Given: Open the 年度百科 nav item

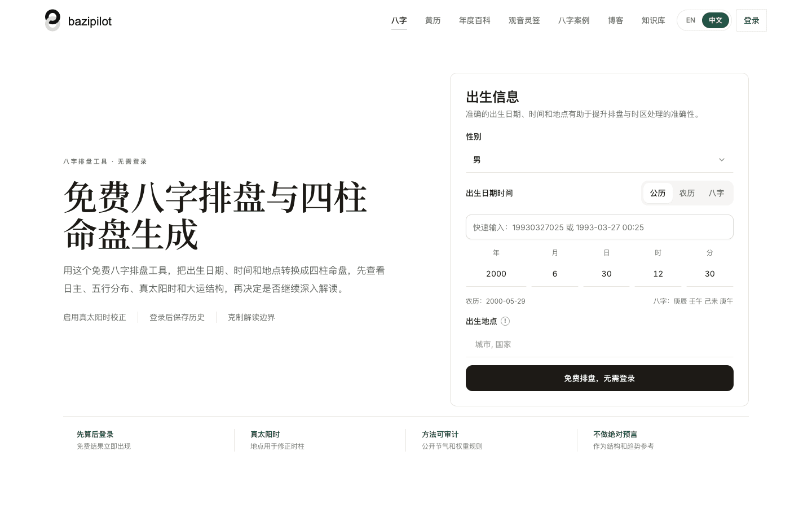Looking at the screenshot, I should point(475,20).
